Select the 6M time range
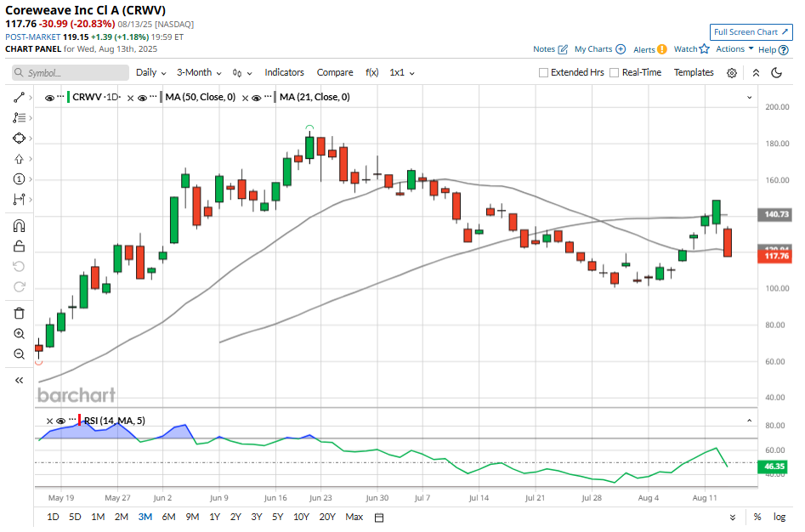805x532 pixels. pos(168,517)
